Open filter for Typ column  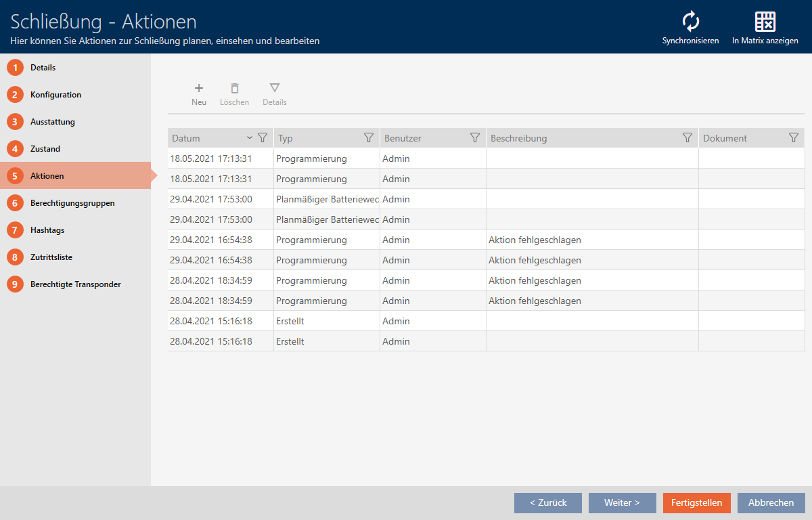[369, 137]
